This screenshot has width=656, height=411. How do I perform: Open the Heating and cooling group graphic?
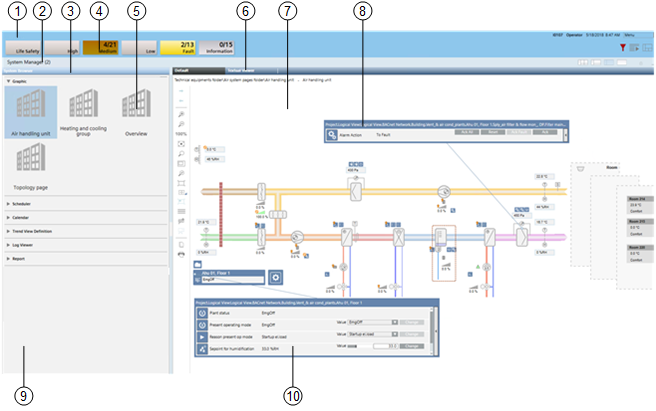coord(85,112)
